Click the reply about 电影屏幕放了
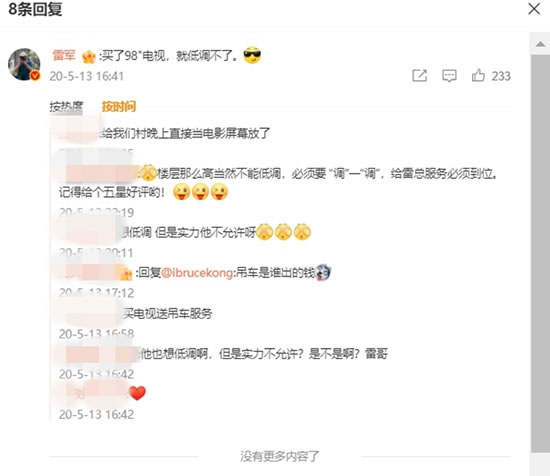 click(185, 133)
